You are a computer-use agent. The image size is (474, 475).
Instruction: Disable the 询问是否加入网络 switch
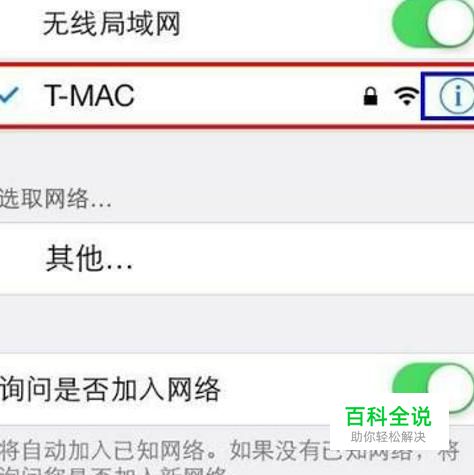433,388
